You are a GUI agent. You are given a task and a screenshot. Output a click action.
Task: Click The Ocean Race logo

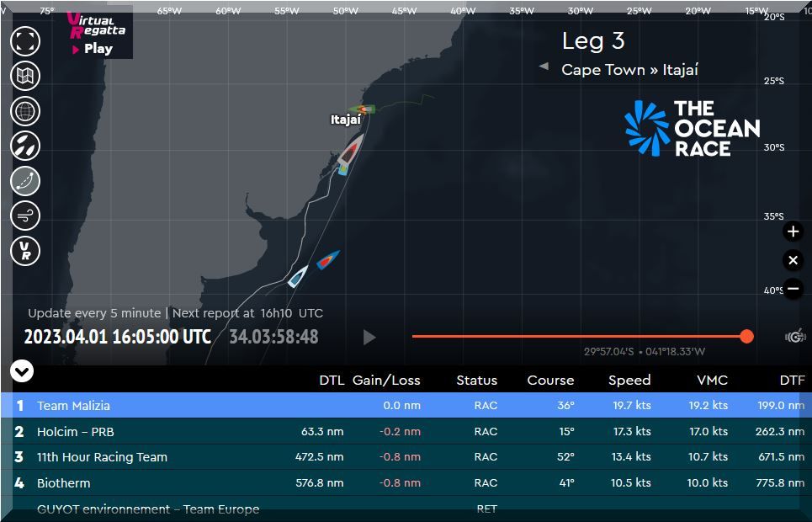(693, 128)
